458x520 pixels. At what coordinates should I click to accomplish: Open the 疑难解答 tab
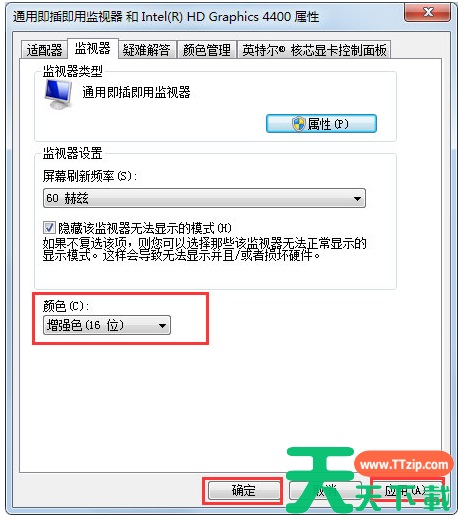(147, 50)
